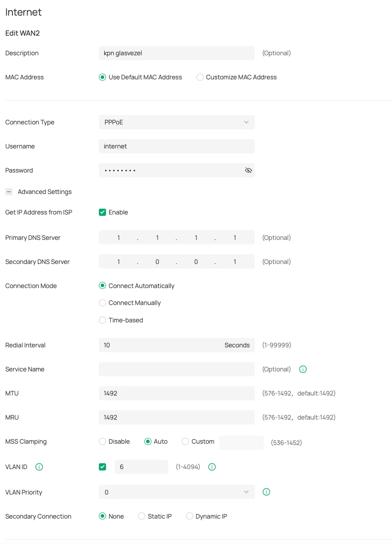This screenshot has width=392, height=544.
Task: Click last octet of Secondary DNS Server
Action: coord(235,262)
